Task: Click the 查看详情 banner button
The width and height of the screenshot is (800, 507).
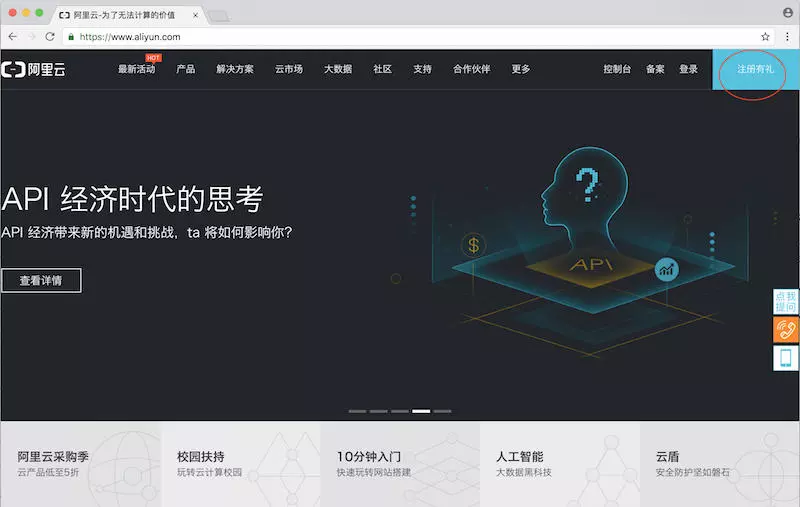Action: point(41,281)
